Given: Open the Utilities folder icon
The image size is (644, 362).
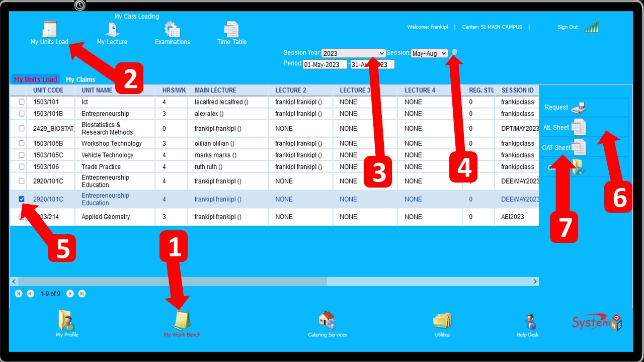Looking at the screenshot, I should 442,320.
